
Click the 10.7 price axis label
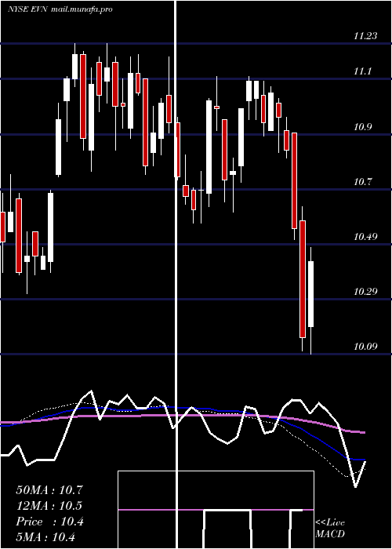[362, 182]
